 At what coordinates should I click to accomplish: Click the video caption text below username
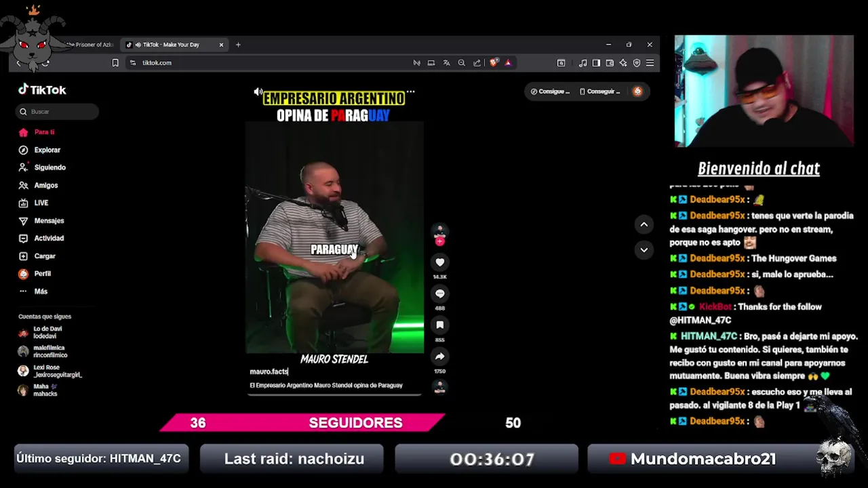coord(326,385)
